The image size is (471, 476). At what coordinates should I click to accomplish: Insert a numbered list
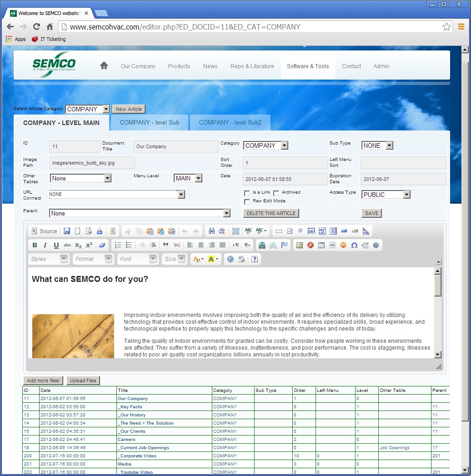point(118,245)
